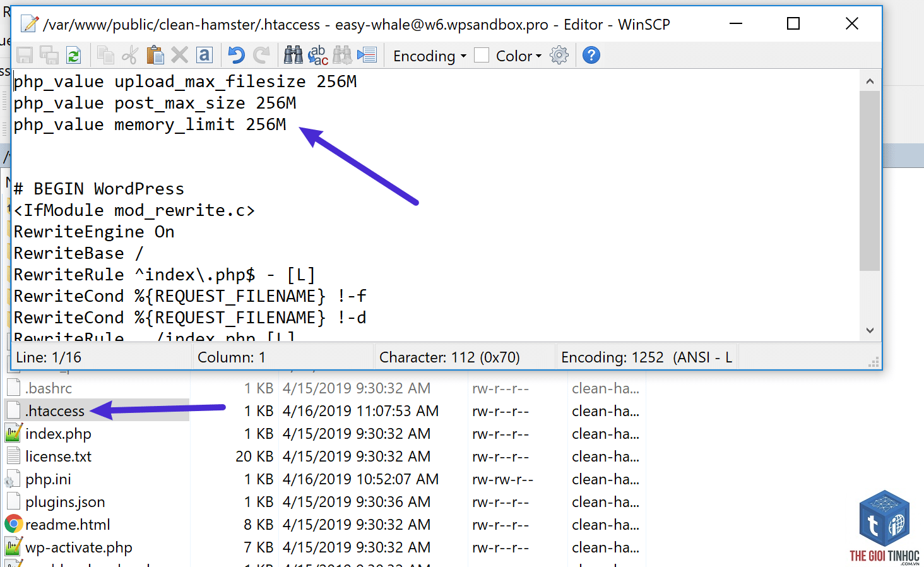
Task: Click the '20 KB' size of license.txt
Action: tap(254, 457)
